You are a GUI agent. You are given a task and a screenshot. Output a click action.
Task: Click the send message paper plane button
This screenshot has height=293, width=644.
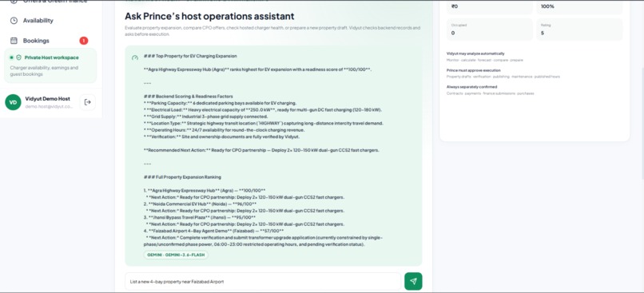click(413, 282)
